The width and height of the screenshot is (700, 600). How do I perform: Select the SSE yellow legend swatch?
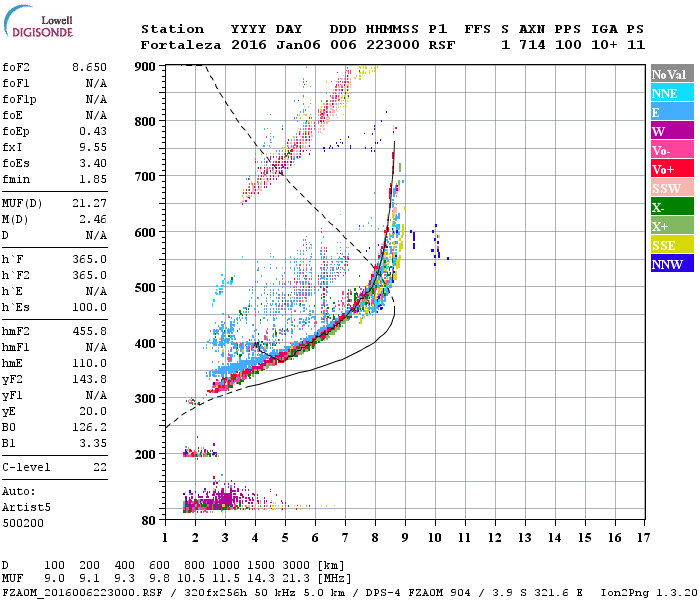pyautogui.click(x=672, y=245)
